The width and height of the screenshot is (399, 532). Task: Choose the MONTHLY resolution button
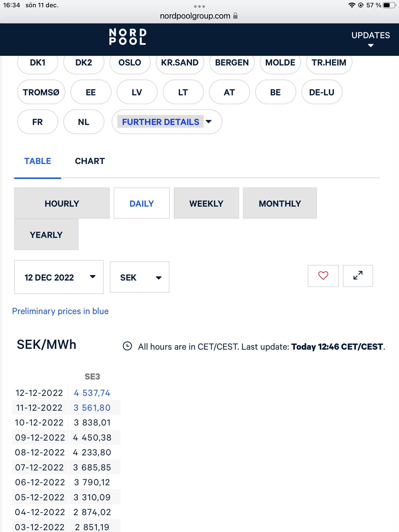(280, 203)
